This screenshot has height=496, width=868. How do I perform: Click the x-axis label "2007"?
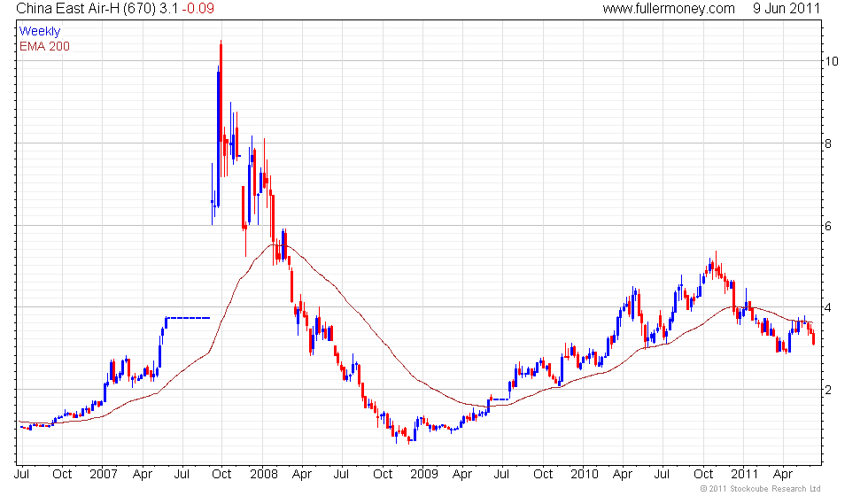(x=103, y=474)
